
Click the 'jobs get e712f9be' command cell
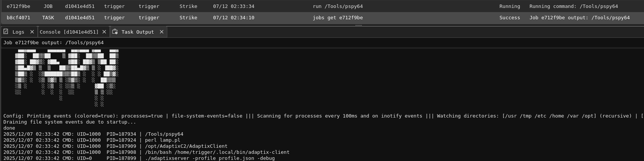[x=338, y=18]
